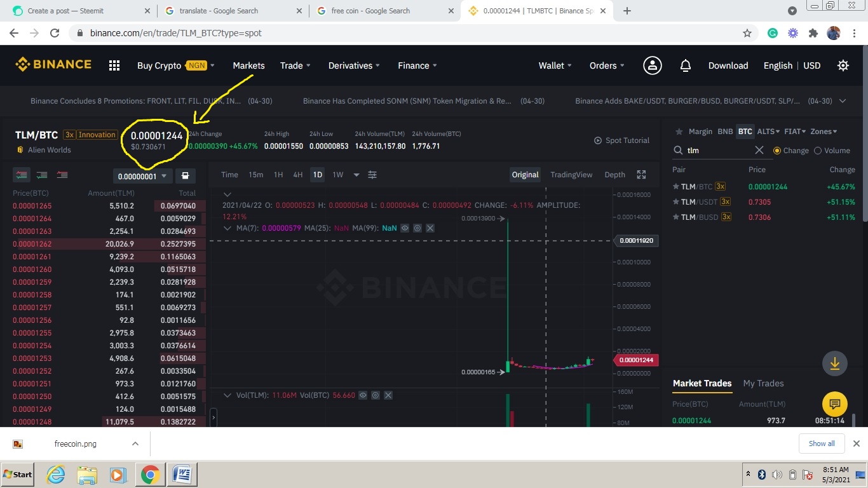Screen dimensions: 868x488
Task: Open chart technical indicator settings icon
Action: click(372, 175)
